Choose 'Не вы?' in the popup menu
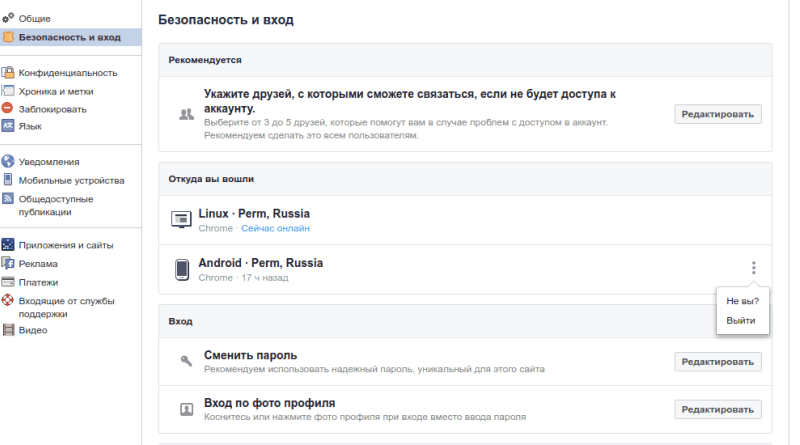 742,301
